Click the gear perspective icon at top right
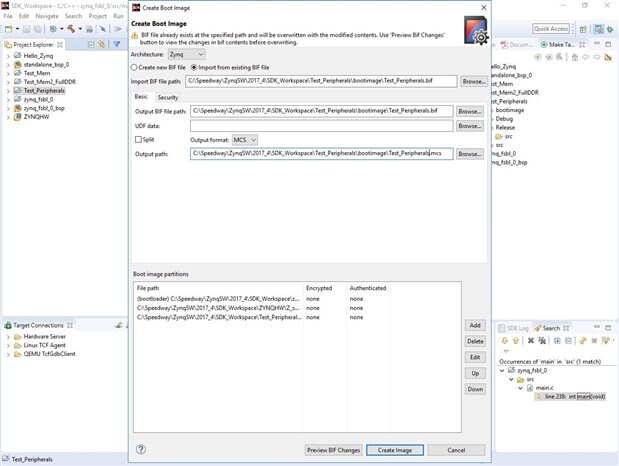The image size is (619, 466). [610, 29]
